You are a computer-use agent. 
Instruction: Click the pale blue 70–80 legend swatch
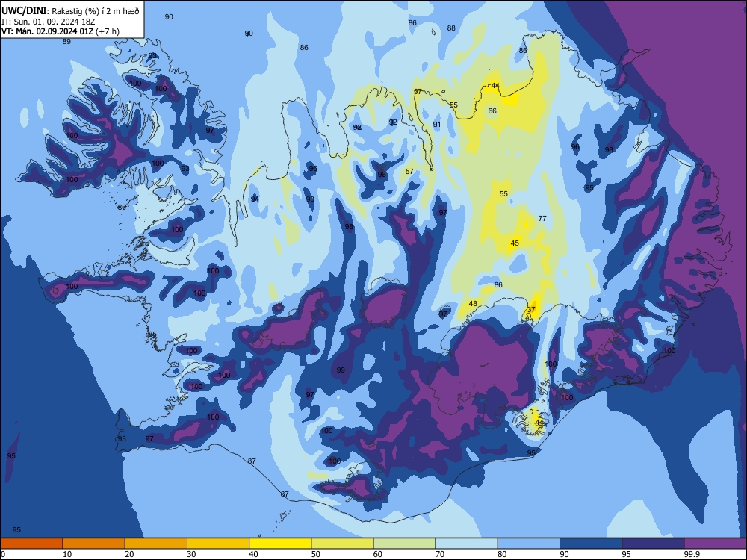point(466,544)
